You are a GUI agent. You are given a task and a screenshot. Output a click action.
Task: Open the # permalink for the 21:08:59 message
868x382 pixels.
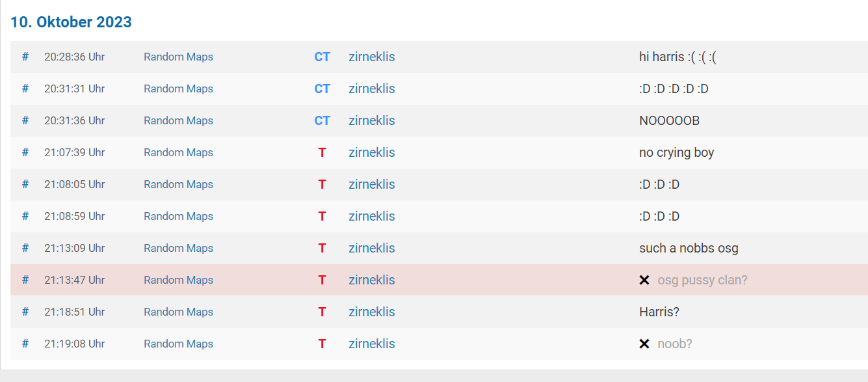coord(25,216)
